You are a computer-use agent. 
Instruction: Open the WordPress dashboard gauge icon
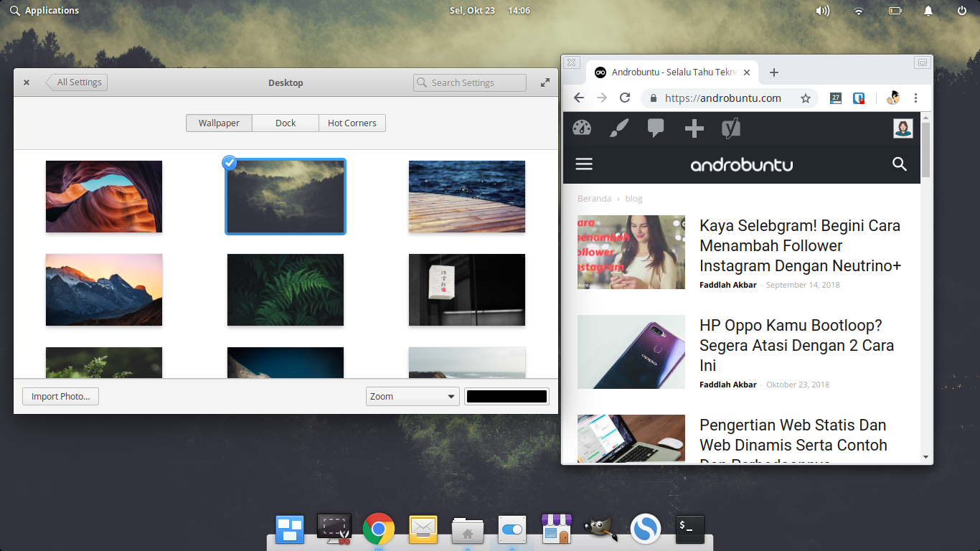(582, 128)
